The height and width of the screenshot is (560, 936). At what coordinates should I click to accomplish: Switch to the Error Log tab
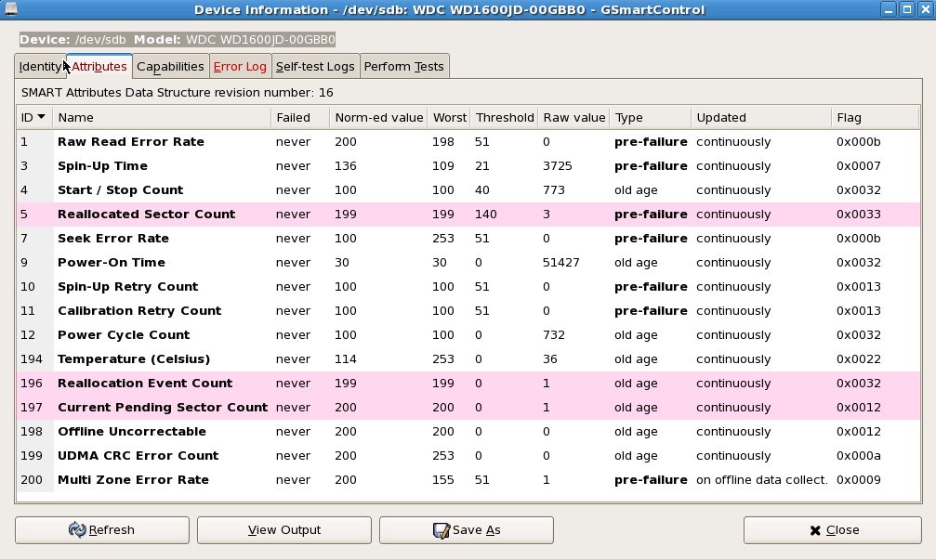pos(240,66)
